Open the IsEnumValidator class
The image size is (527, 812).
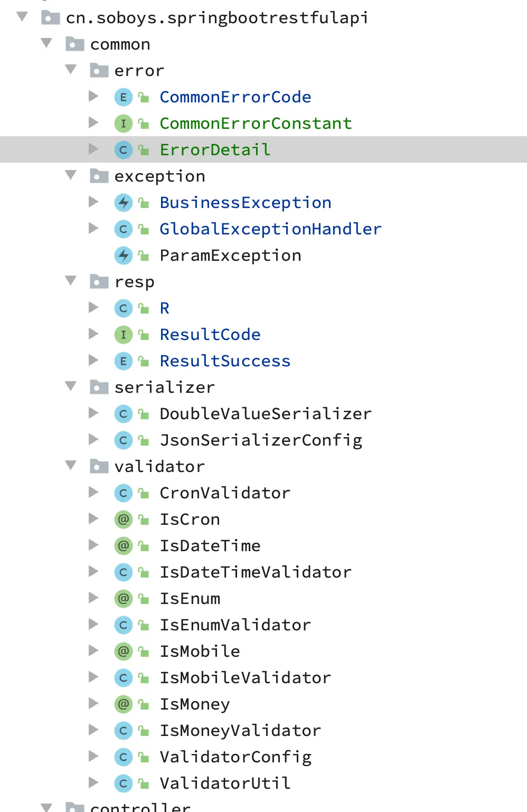[x=235, y=625]
